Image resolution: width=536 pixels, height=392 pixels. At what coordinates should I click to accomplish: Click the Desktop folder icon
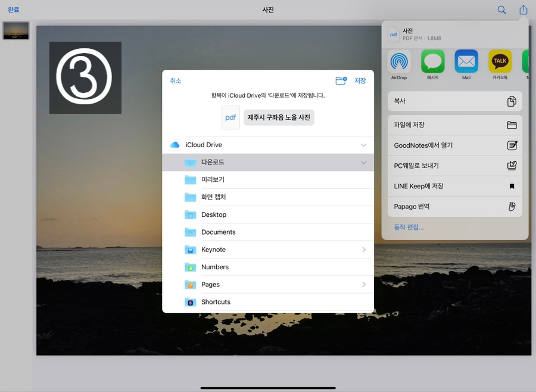(x=191, y=214)
